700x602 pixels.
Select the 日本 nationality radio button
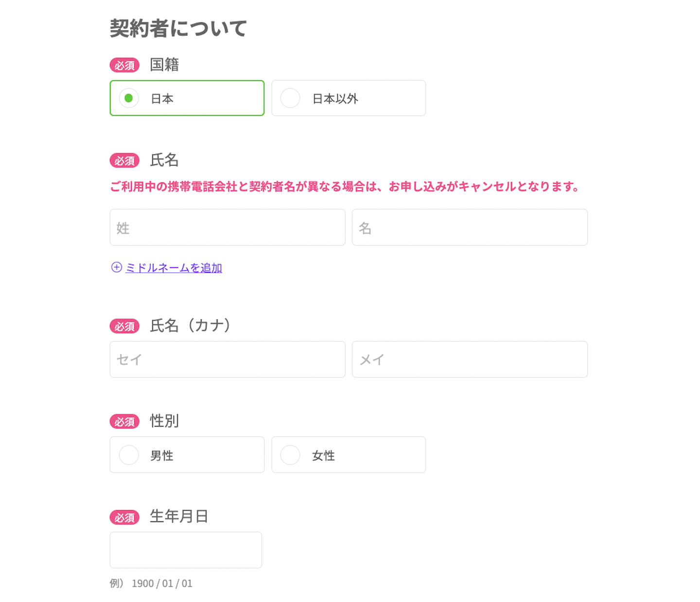tap(128, 98)
